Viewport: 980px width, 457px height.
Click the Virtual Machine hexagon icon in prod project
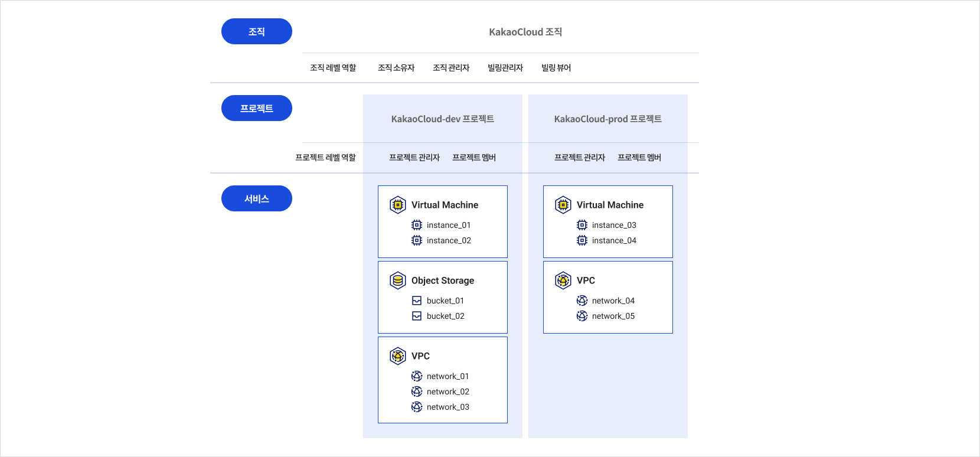click(563, 205)
